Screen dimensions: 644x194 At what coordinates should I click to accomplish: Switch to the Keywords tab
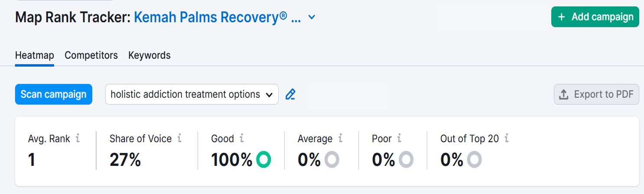pyautogui.click(x=149, y=55)
